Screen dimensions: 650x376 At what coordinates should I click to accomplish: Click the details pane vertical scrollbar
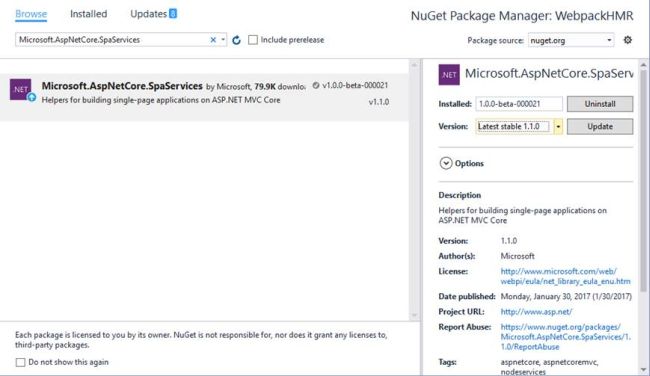643,182
